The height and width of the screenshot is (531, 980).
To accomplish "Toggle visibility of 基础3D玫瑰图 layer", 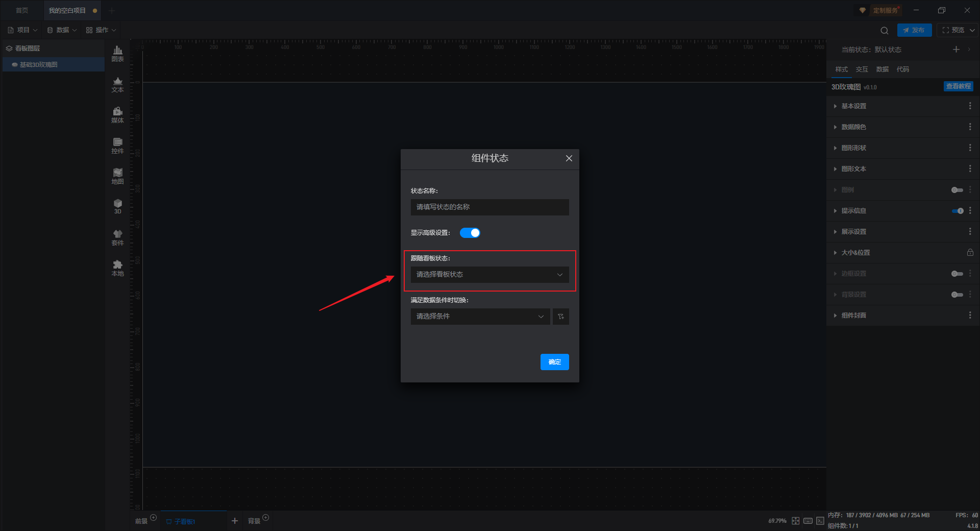I will tap(15, 65).
